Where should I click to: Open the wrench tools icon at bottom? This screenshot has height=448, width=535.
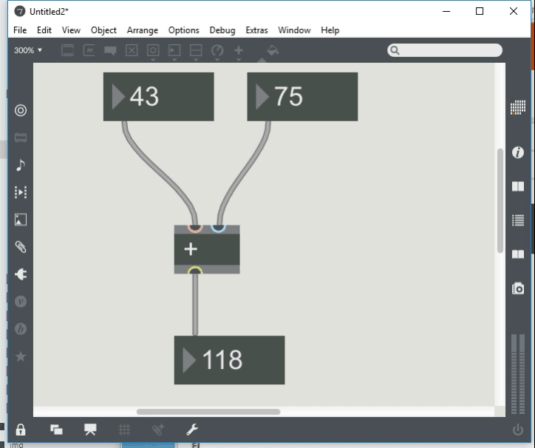(192, 430)
